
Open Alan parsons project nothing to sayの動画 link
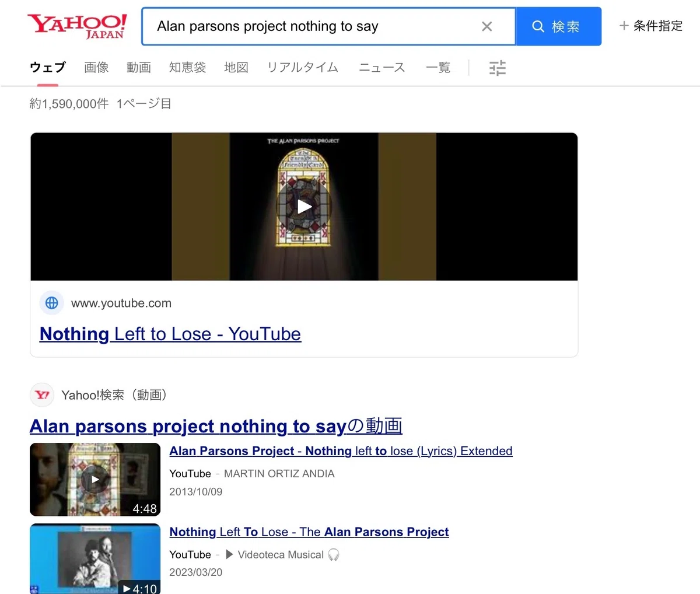click(216, 426)
